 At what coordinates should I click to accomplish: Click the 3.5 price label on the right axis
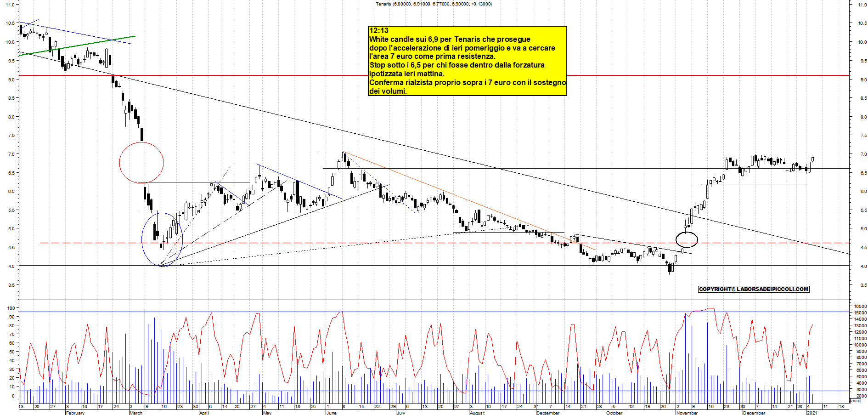click(x=863, y=285)
